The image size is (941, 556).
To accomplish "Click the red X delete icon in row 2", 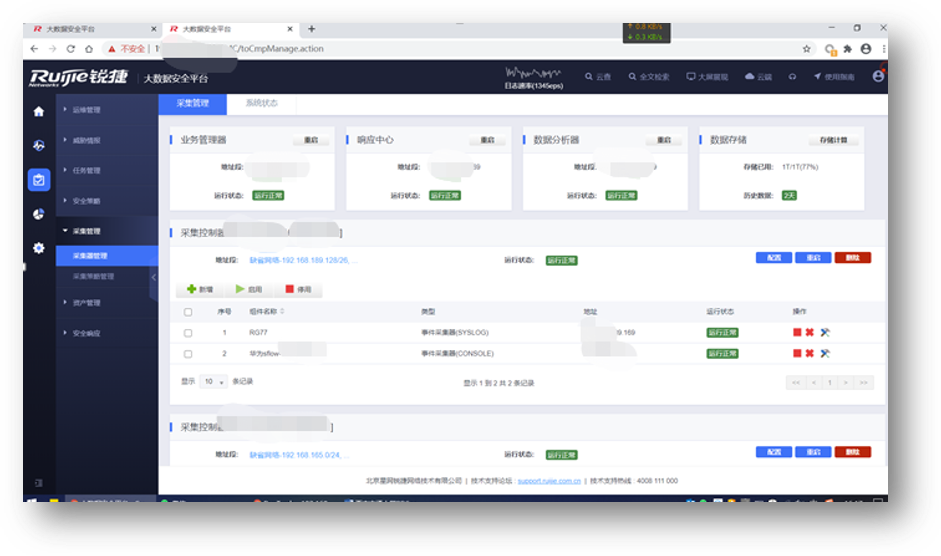I will 810,353.
